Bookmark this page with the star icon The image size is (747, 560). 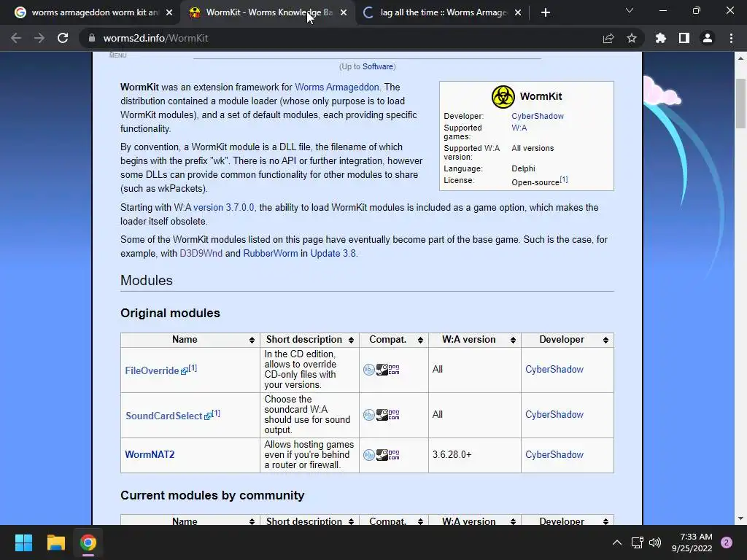click(632, 38)
